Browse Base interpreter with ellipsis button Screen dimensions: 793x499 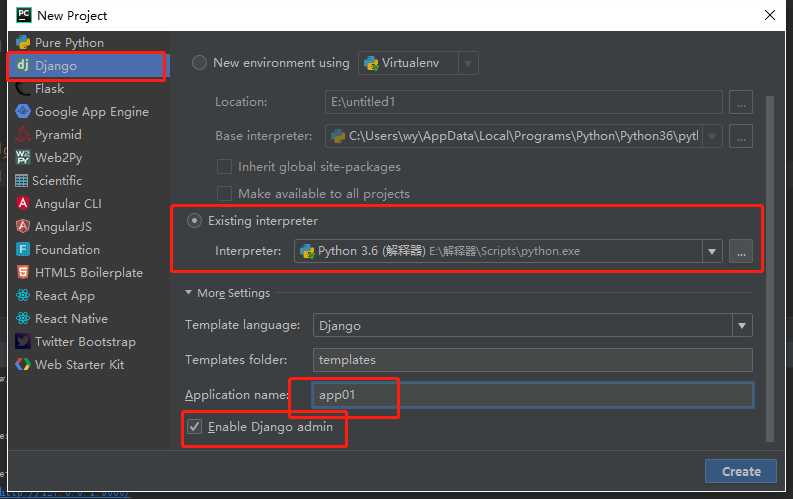click(x=741, y=137)
